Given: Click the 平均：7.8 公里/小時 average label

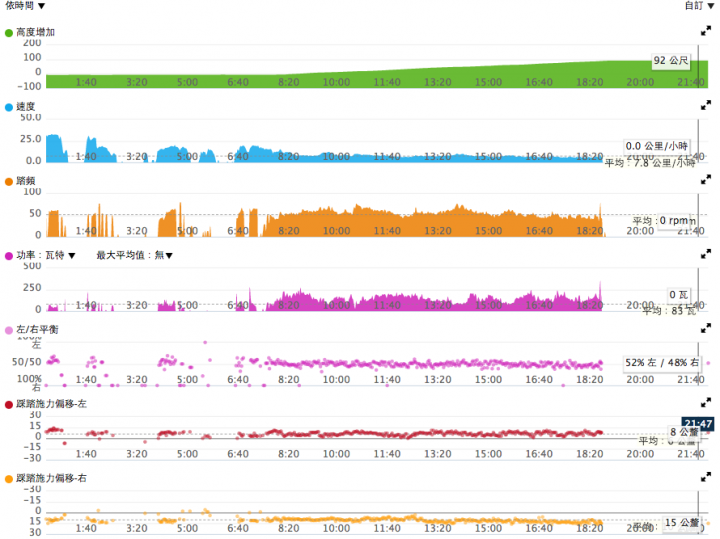Looking at the screenshot, I should (649, 163).
